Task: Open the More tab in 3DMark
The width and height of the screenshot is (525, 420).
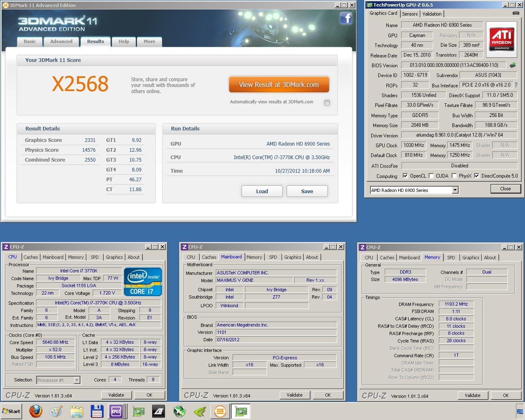Action: tap(149, 41)
